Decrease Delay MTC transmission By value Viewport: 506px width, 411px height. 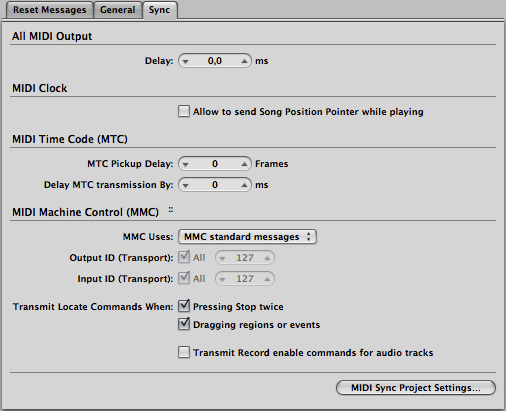[x=186, y=185]
